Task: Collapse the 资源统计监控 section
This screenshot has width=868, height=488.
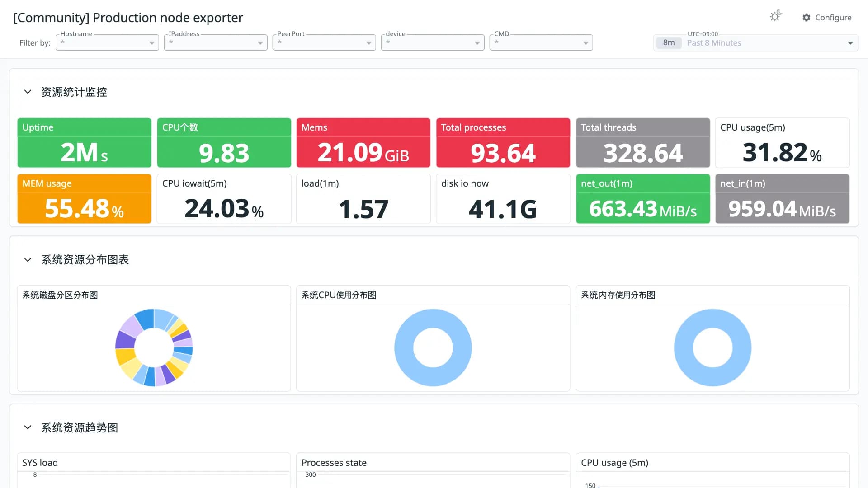Action: [x=28, y=92]
